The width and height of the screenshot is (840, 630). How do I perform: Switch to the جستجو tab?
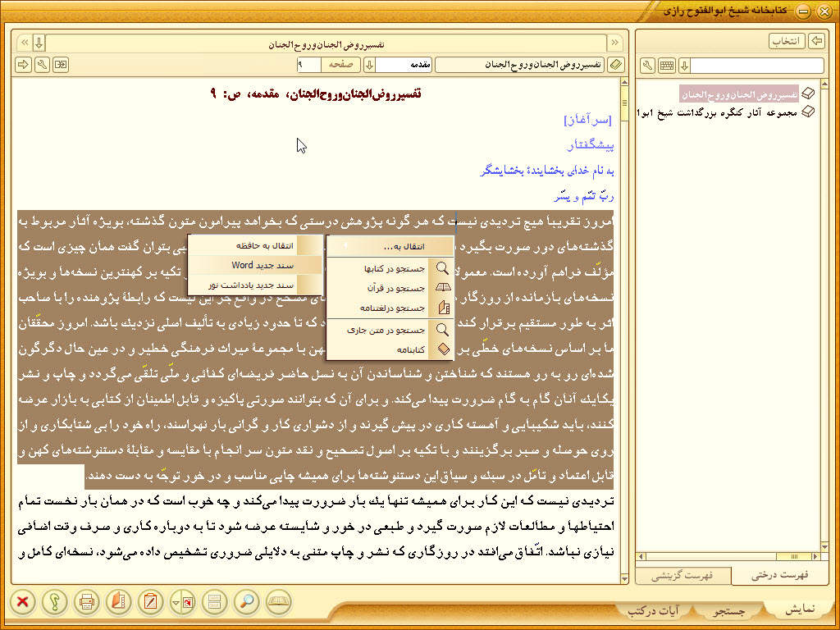pyautogui.click(x=729, y=610)
